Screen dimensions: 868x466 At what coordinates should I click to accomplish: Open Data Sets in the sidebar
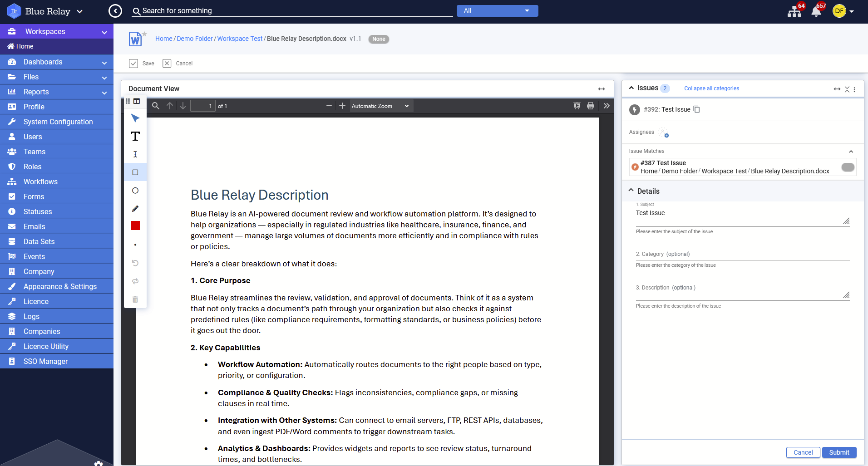point(57,242)
